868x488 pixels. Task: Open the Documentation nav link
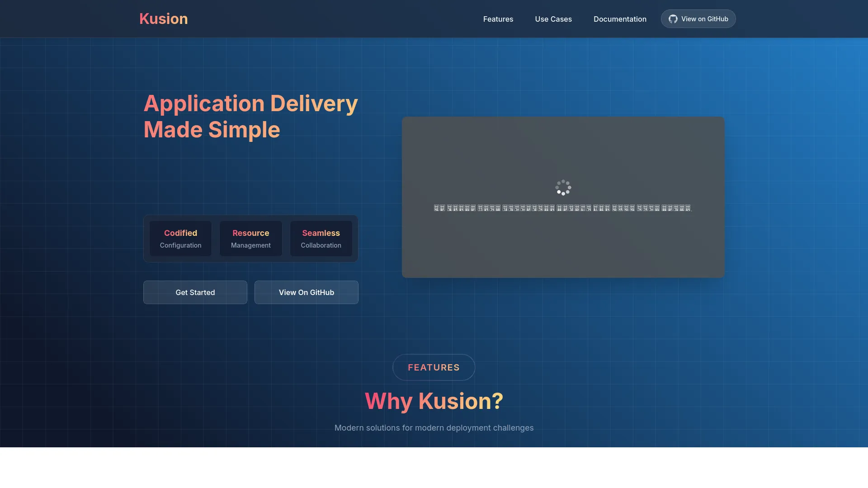click(x=620, y=19)
